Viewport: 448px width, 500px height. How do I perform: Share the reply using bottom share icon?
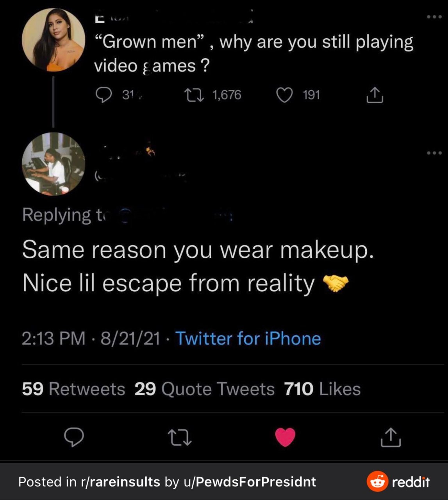[391, 437]
